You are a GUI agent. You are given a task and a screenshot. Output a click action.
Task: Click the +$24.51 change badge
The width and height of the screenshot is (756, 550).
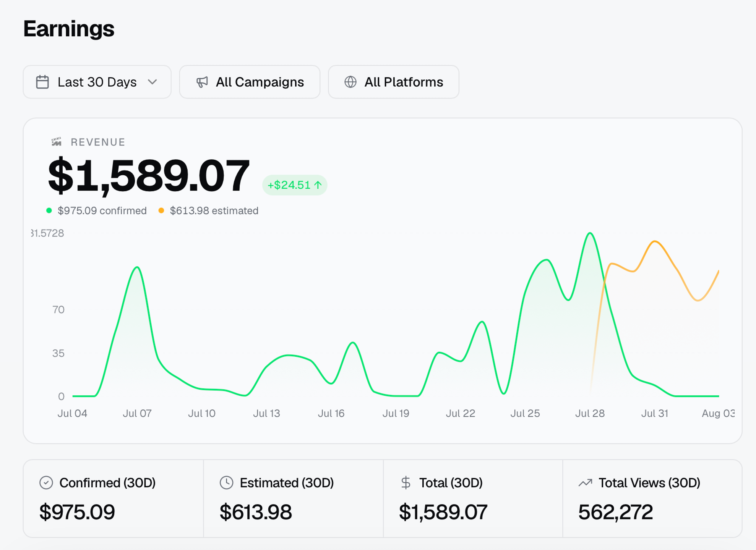(x=295, y=185)
